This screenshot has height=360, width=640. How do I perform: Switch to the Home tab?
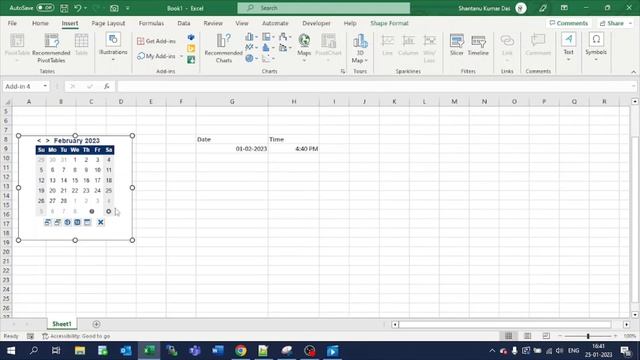[x=40, y=23]
